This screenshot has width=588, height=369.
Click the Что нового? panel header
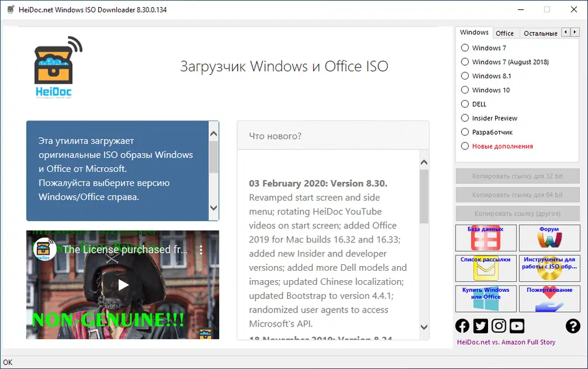[333, 136]
